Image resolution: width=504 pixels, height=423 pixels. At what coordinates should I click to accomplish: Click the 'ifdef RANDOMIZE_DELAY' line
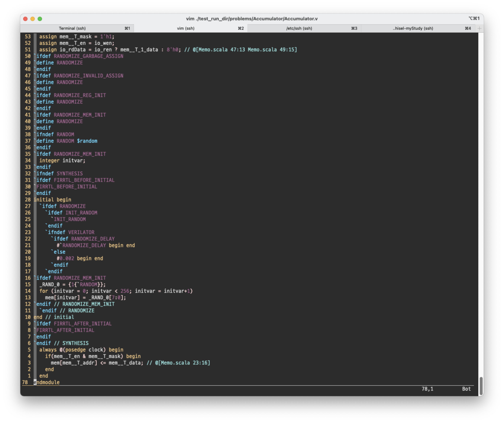click(83, 239)
